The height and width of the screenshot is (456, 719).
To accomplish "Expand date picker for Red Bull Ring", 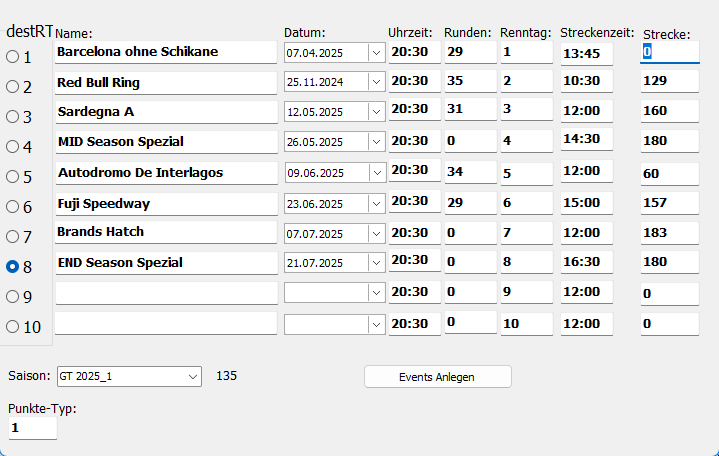I will point(376,82).
